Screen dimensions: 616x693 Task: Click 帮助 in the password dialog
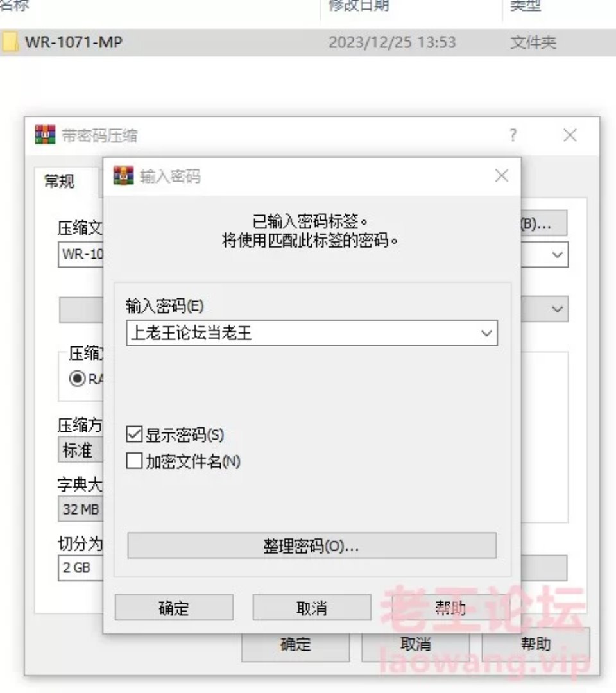pos(450,608)
